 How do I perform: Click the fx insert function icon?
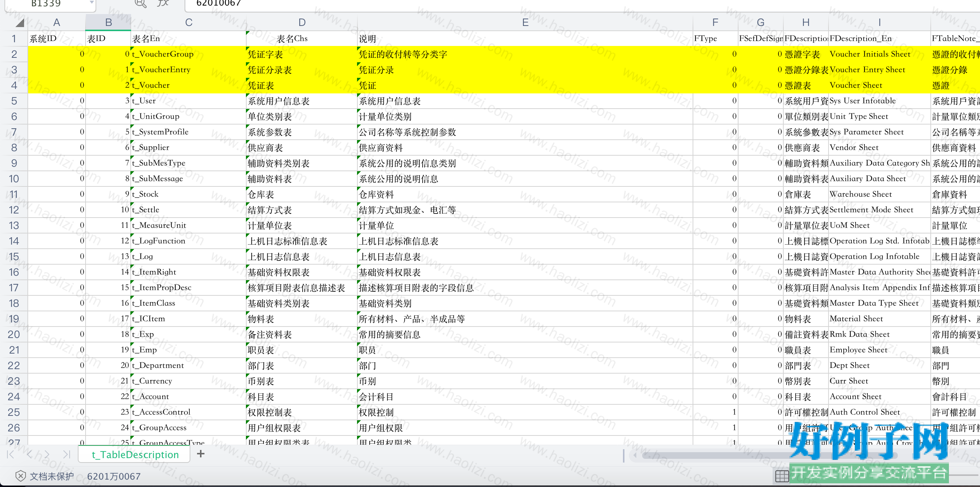(x=163, y=3)
